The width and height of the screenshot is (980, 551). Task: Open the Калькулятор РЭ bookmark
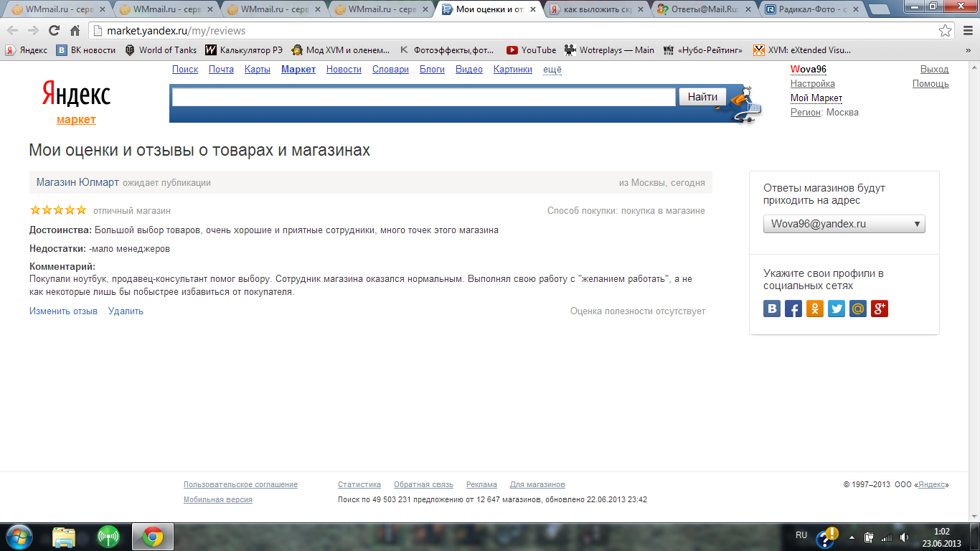(244, 50)
